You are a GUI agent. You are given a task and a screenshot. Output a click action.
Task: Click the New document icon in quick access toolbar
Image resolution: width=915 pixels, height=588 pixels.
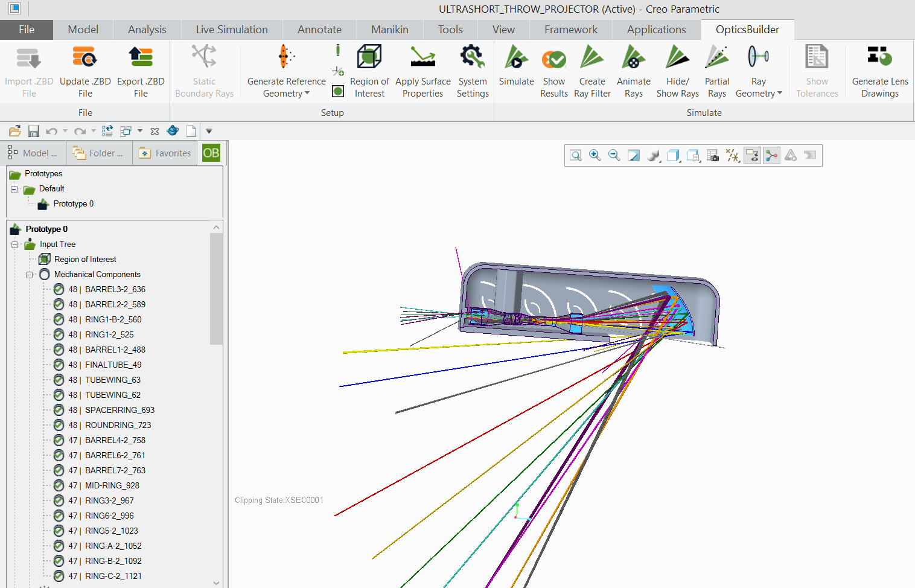tap(191, 131)
